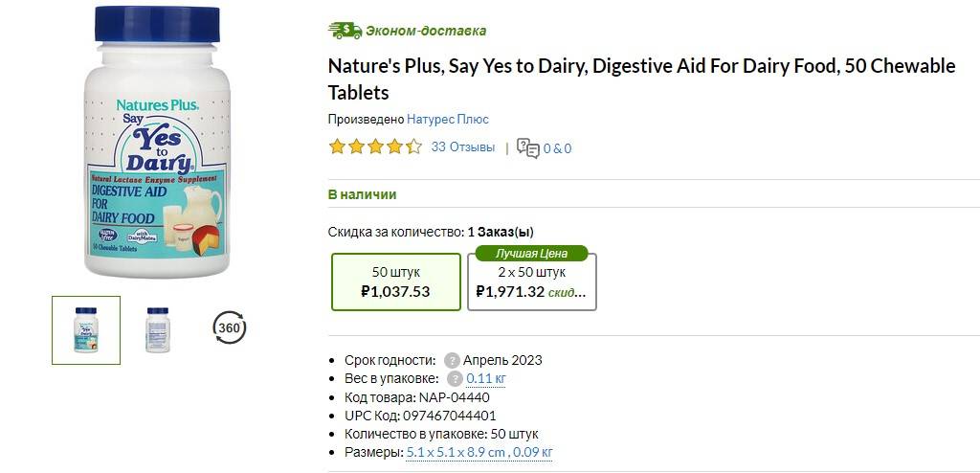
Task: Click the Эконом-доставка label
Action: coord(428,31)
